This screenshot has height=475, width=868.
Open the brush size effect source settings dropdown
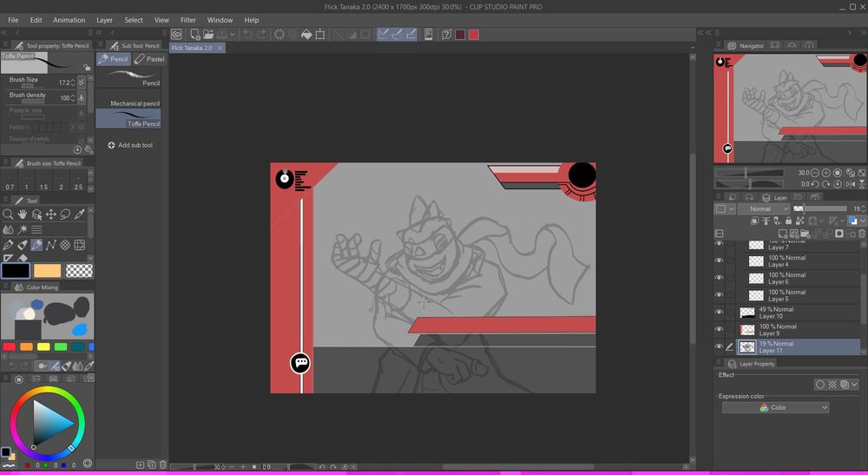point(82,82)
